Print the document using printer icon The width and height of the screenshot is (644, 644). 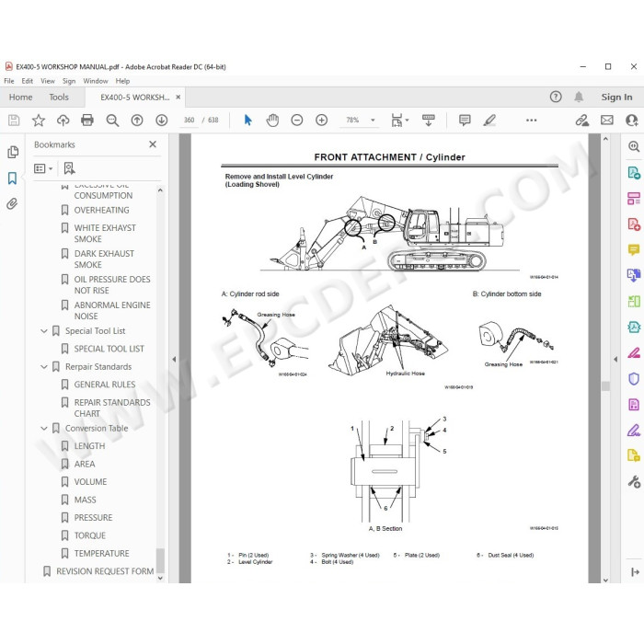[x=87, y=120]
